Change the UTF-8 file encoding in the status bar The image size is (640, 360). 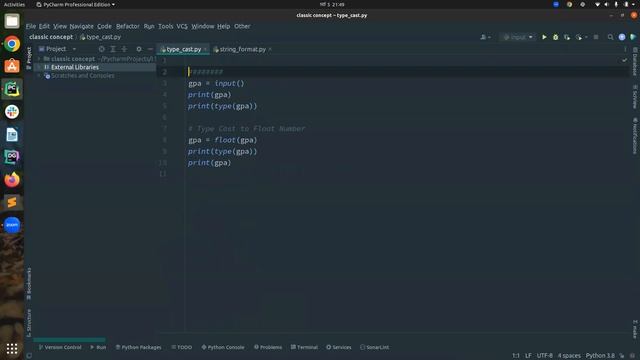pyautogui.click(x=544, y=356)
